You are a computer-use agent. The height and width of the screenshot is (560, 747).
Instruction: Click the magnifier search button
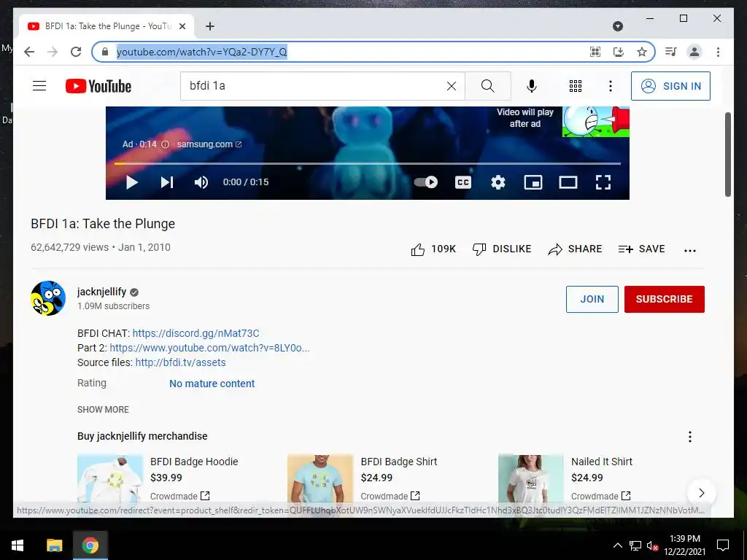488,86
